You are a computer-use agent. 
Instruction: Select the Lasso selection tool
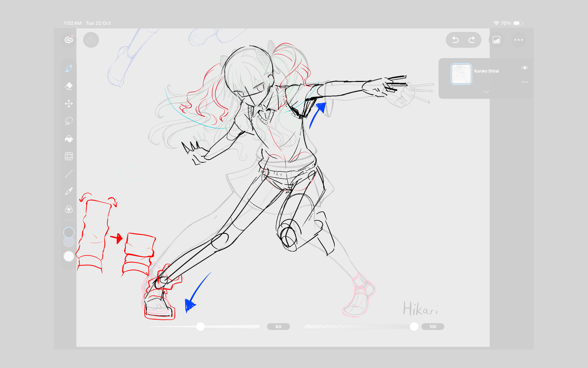point(69,121)
